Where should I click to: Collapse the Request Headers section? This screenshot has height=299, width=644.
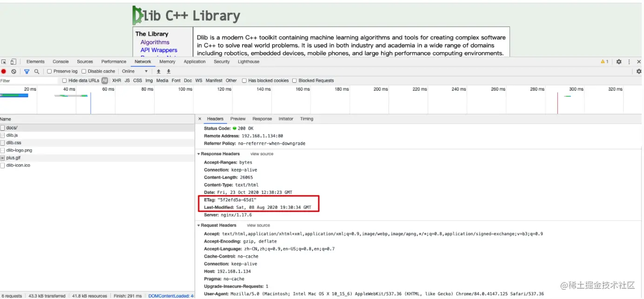click(199, 226)
